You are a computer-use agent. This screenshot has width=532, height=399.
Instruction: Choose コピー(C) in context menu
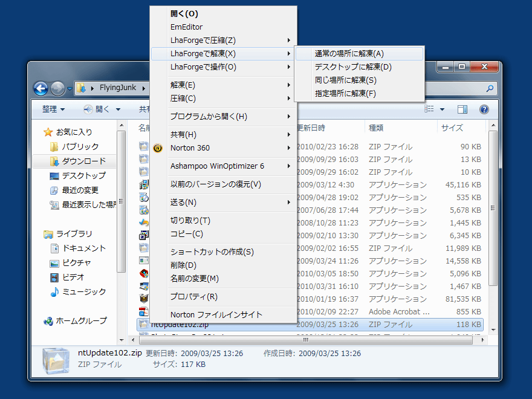[224, 234]
